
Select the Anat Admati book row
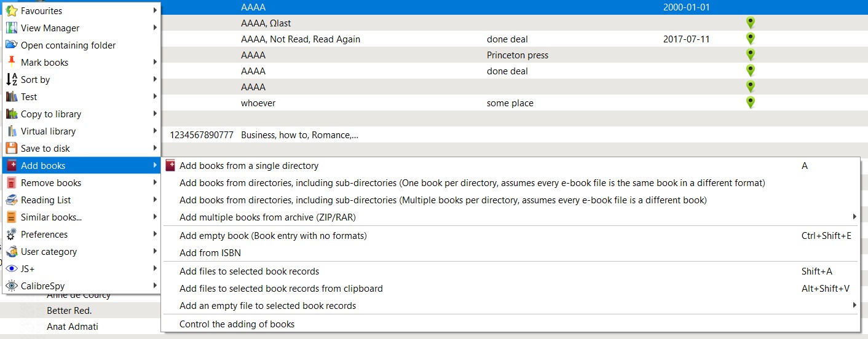tap(73, 326)
